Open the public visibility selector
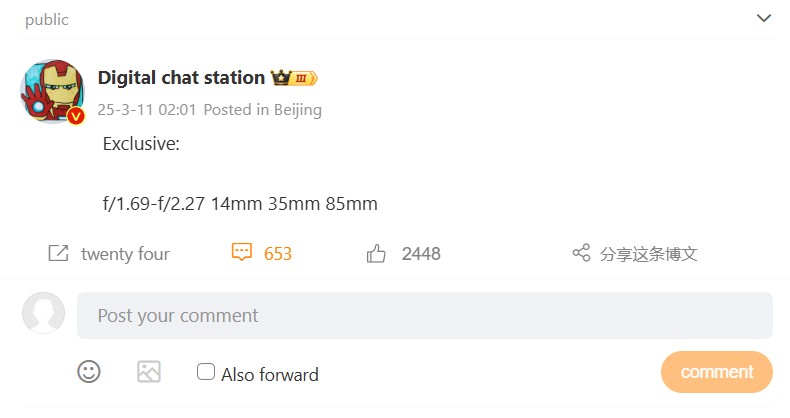The image size is (790, 418). 47,19
